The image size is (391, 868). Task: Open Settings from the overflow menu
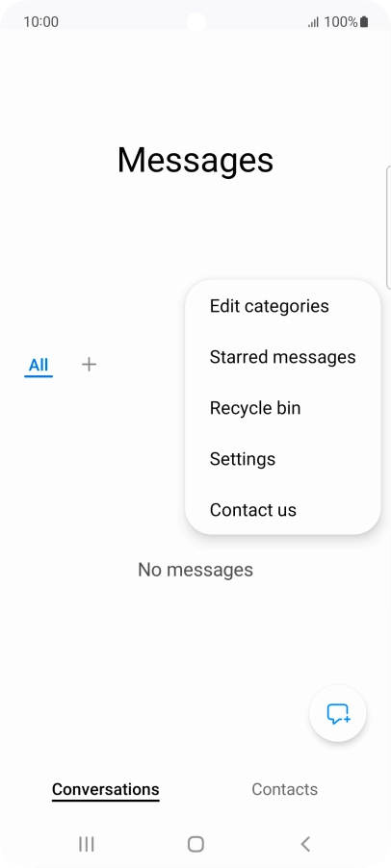coord(242,459)
